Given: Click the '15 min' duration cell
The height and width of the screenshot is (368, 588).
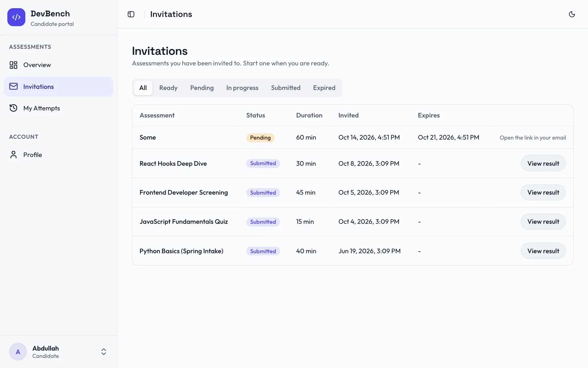Looking at the screenshot, I should pyautogui.click(x=305, y=221).
